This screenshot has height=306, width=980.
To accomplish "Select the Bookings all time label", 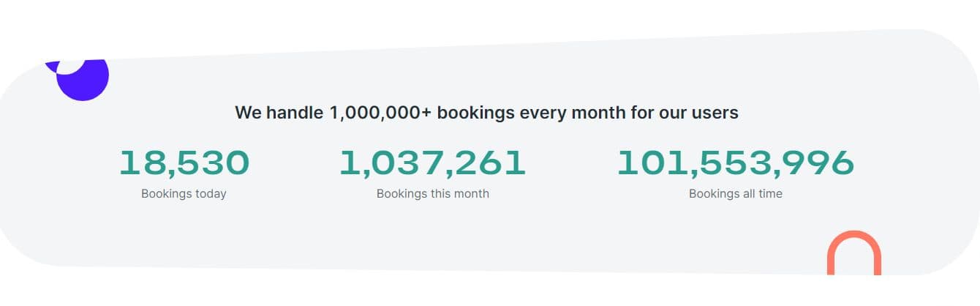I will 735,194.
